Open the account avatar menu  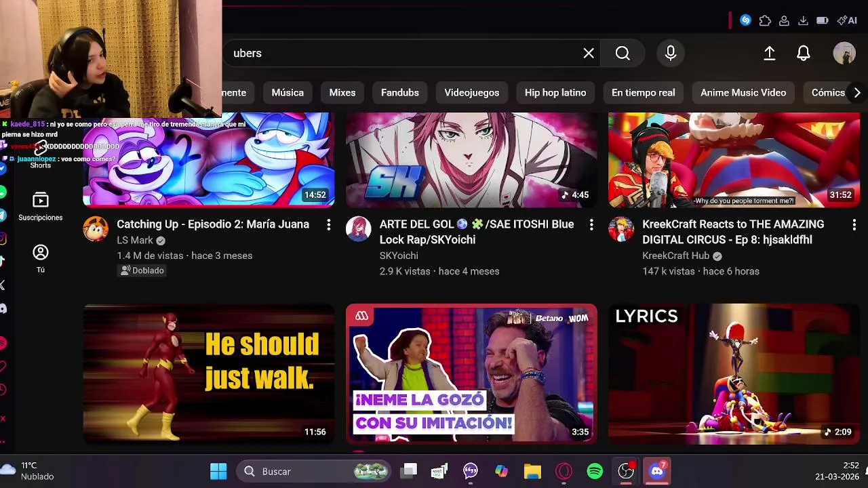click(844, 54)
